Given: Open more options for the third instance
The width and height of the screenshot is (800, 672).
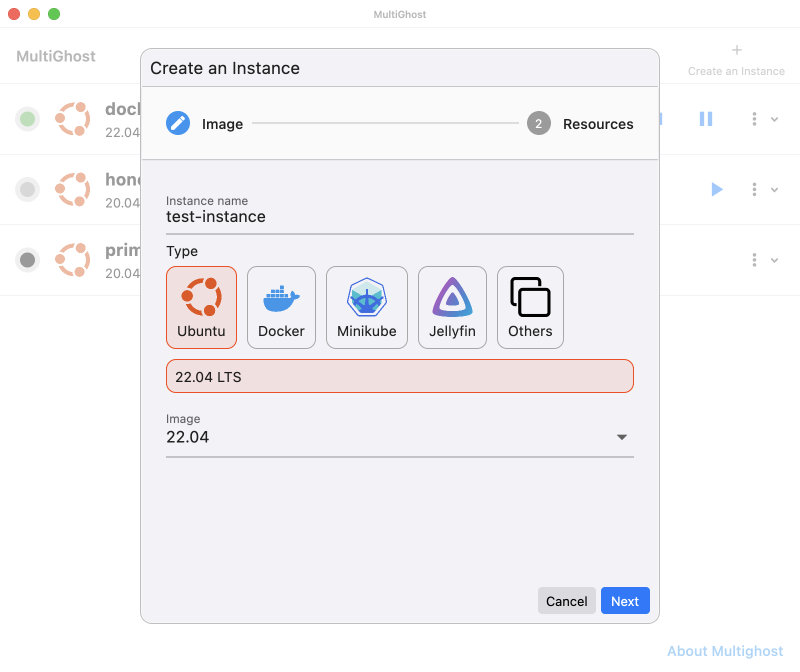Looking at the screenshot, I should [754, 260].
